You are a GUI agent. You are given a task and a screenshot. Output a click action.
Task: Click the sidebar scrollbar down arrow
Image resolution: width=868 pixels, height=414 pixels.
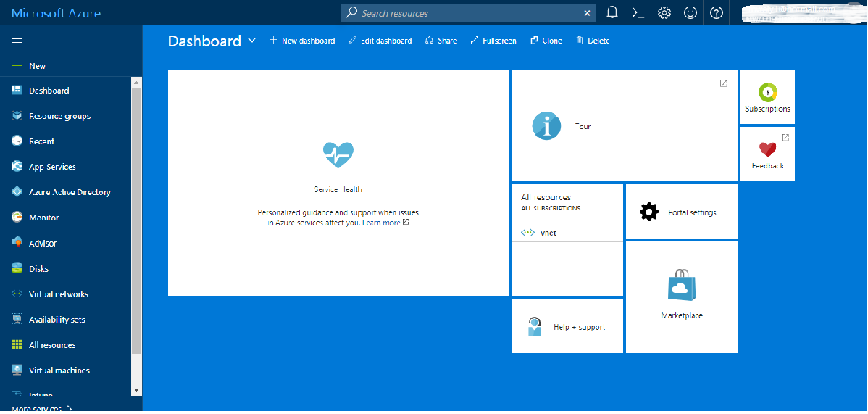pos(136,390)
